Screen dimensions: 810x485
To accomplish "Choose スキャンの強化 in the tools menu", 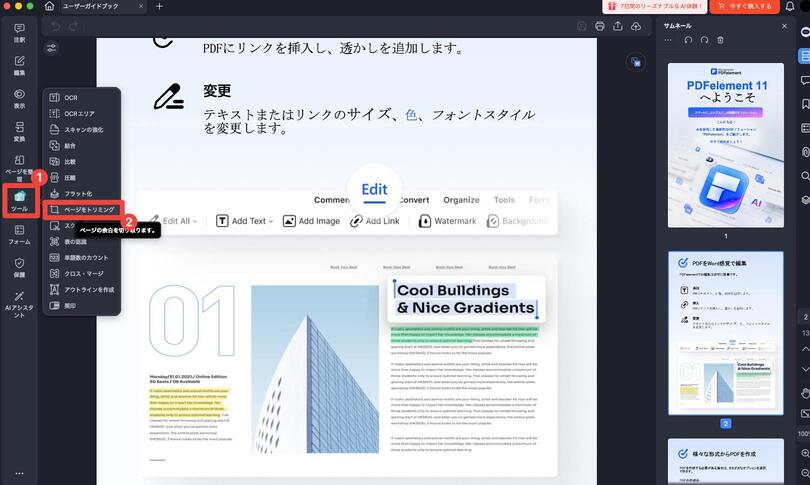I will (x=82, y=130).
